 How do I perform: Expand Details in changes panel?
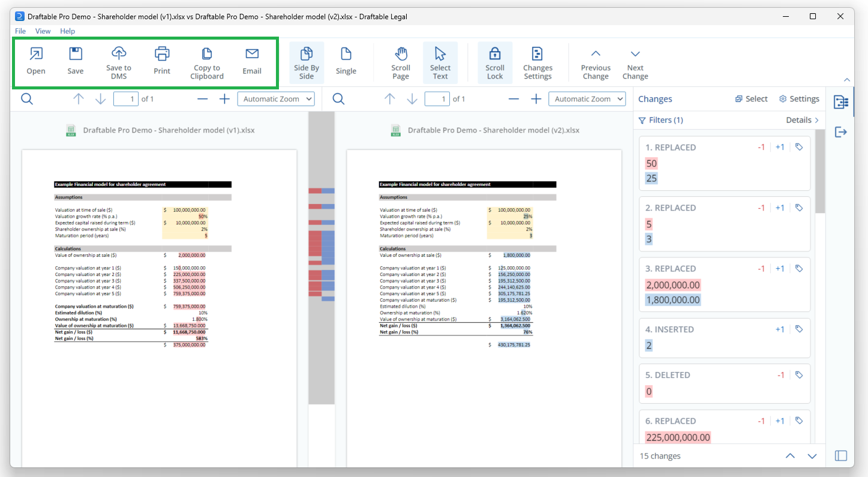pyautogui.click(x=803, y=120)
